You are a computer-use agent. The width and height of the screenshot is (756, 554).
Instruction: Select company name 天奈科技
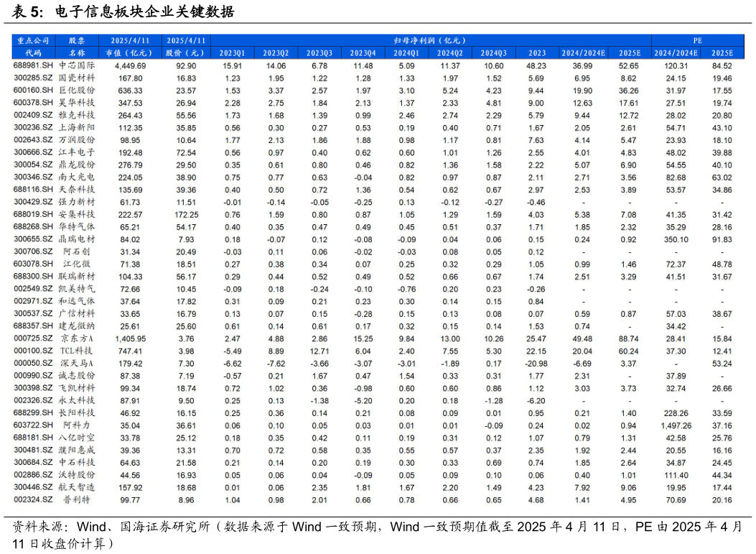pos(77,189)
